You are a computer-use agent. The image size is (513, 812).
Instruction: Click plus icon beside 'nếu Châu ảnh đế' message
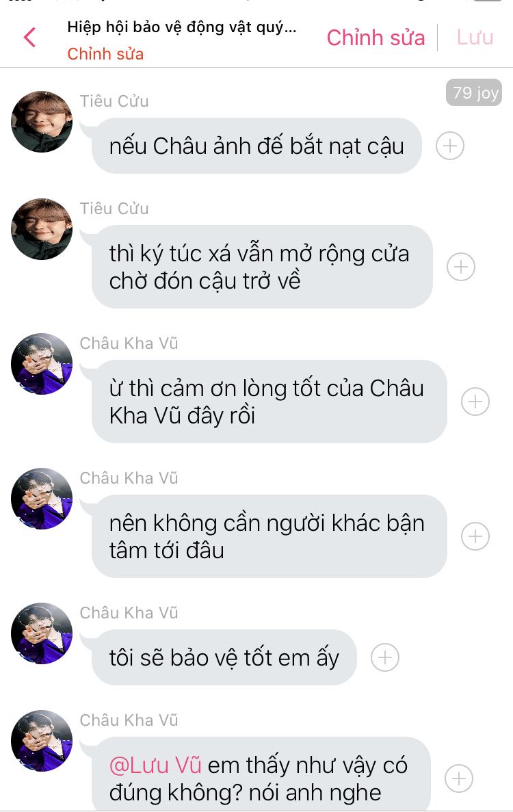pos(450,146)
